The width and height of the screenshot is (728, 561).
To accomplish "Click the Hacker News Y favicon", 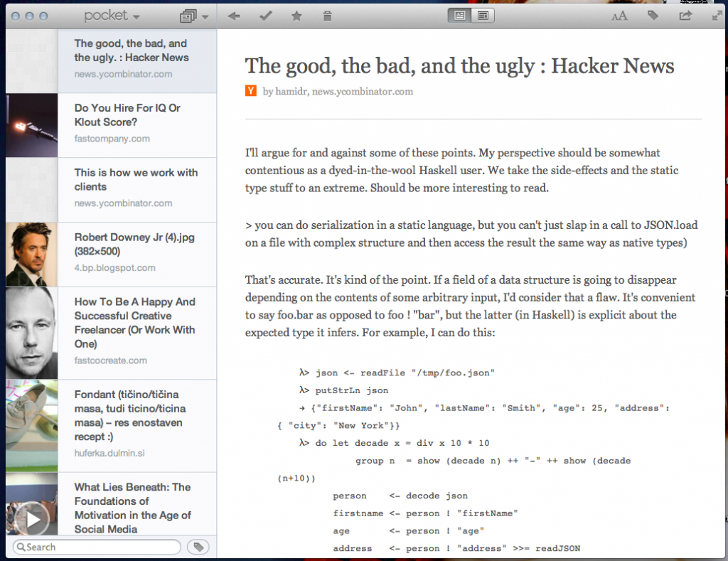I will click(251, 90).
